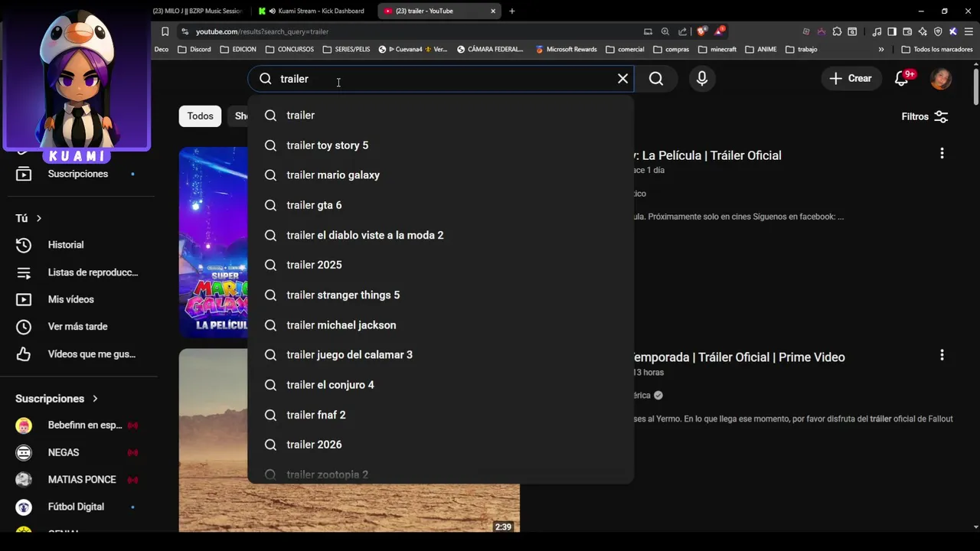The width and height of the screenshot is (980, 551).
Task: Click the share icon in address bar
Action: pos(682,31)
